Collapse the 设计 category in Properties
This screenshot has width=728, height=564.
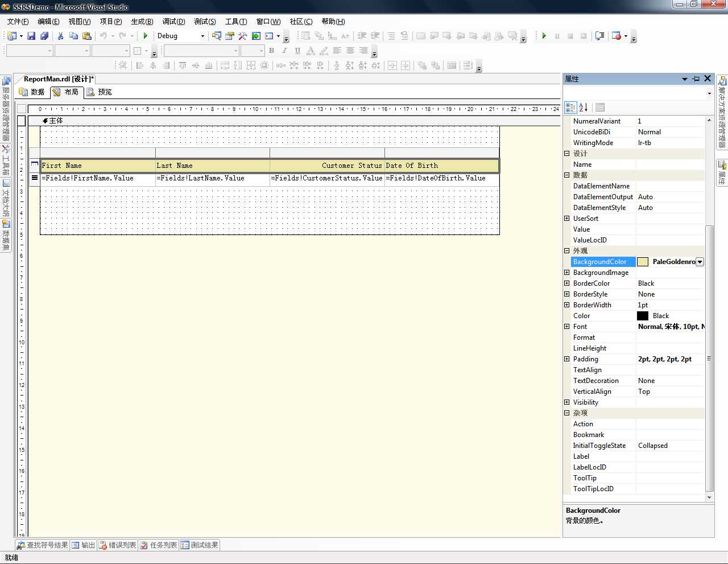(x=566, y=154)
